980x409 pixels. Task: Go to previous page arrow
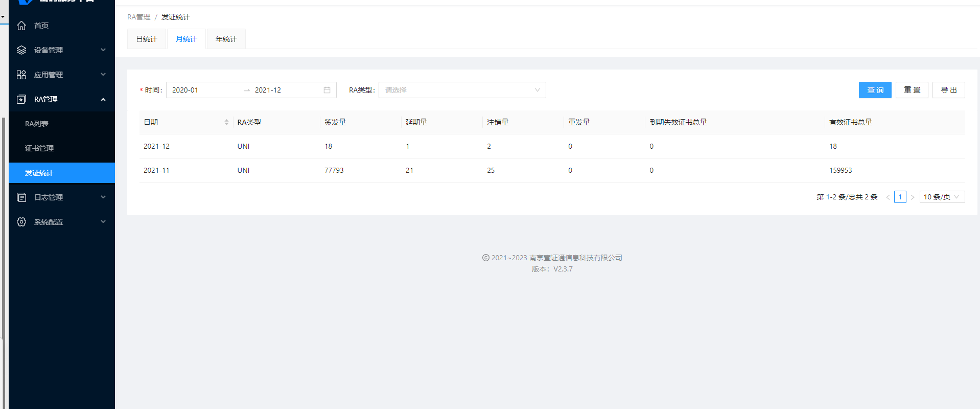click(x=888, y=197)
